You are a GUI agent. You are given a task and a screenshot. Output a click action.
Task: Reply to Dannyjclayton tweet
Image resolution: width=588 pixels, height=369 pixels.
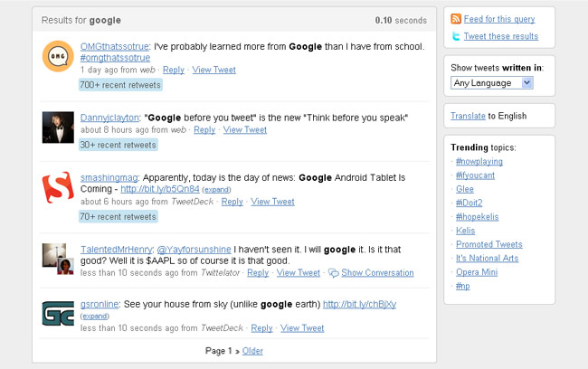[204, 129]
